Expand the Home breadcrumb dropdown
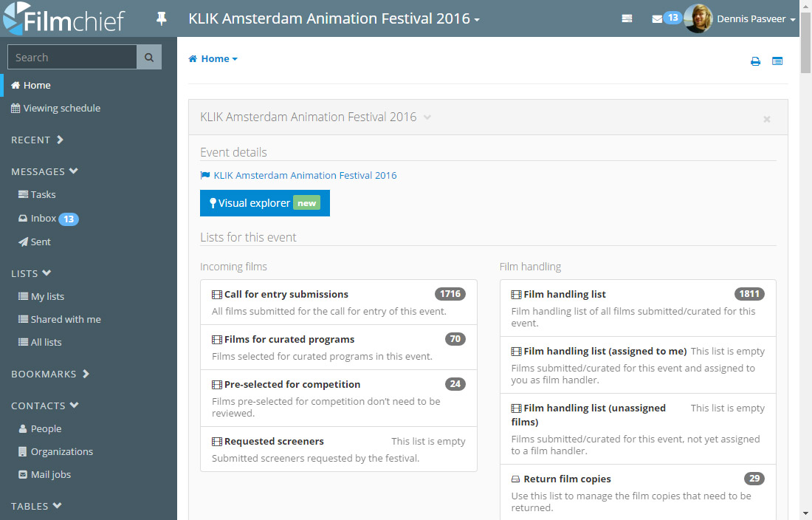Image resolution: width=812 pixels, height=520 pixels. [213, 59]
